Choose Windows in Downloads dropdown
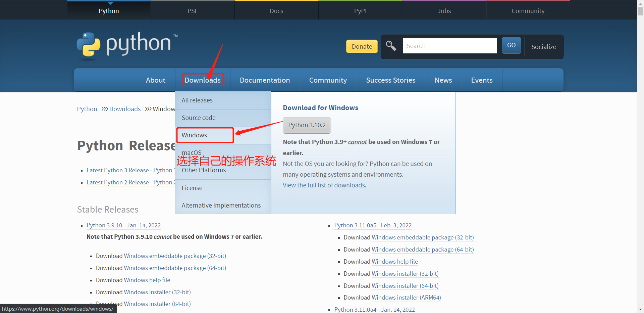The image size is (644, 313). pyautogui.click(x=223, y=135)
